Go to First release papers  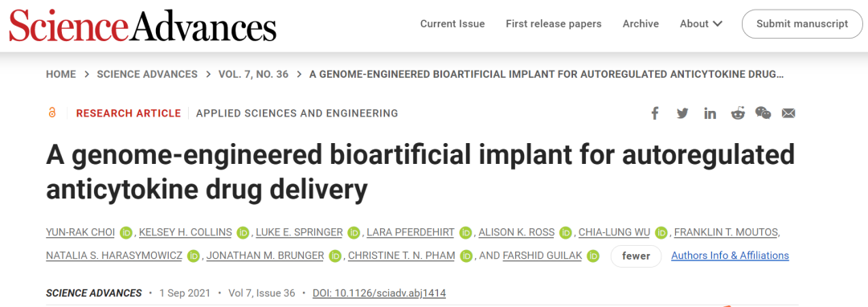point(554,24)
